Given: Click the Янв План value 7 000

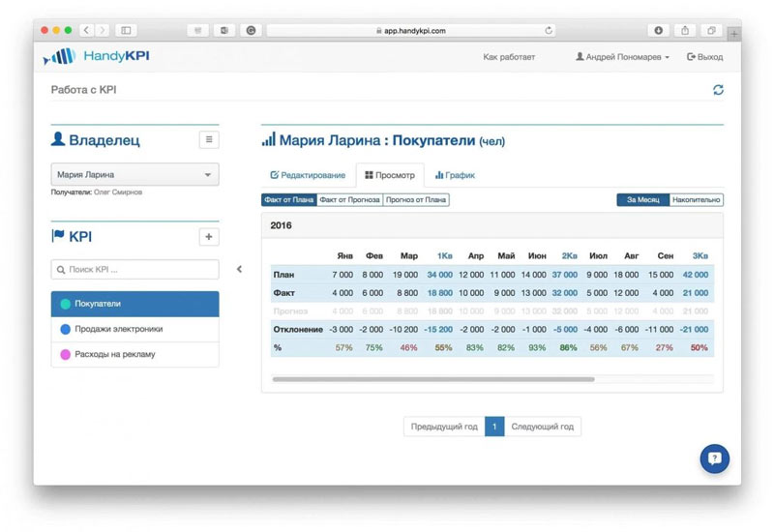Looking at the screenshot, I should pyautogui.click(x=342, y=275).
